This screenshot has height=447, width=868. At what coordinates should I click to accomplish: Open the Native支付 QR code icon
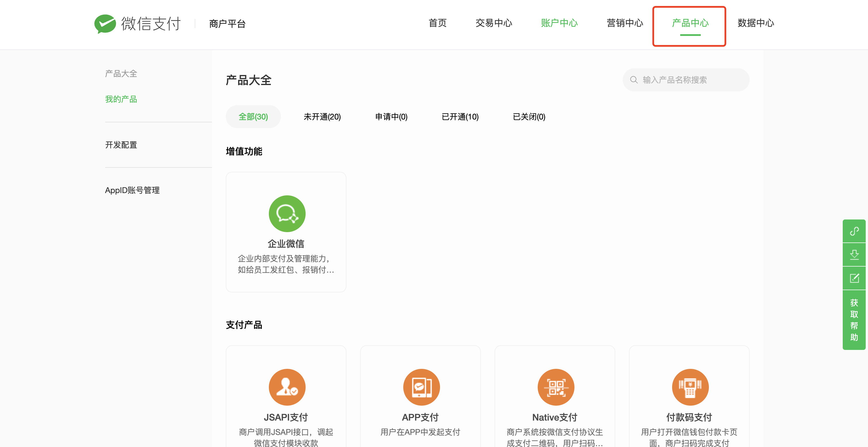(x=556, y=387)
